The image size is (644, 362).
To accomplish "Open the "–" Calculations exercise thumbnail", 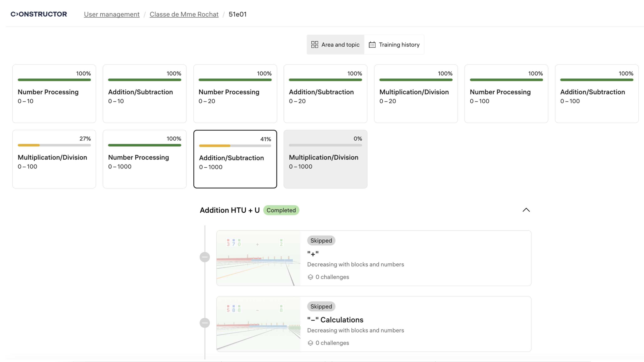I will pyautogui.click(x=258, y=324).
